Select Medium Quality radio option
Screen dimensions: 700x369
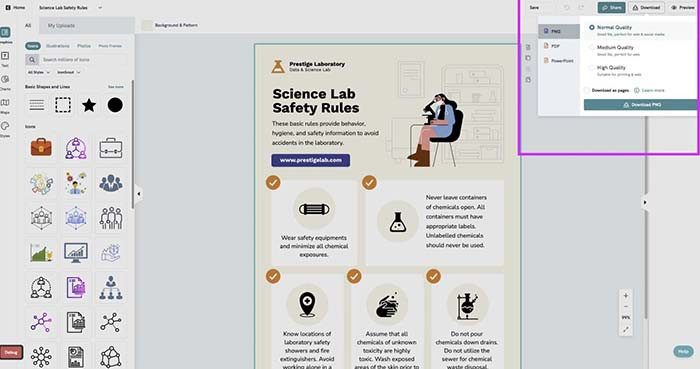pos(592,47)
